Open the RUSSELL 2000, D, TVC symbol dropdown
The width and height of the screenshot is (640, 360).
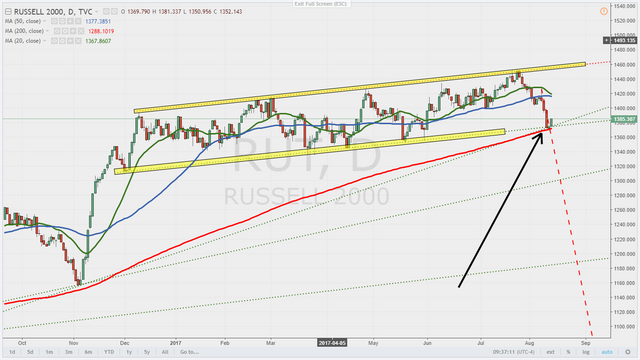click(97, 12)
